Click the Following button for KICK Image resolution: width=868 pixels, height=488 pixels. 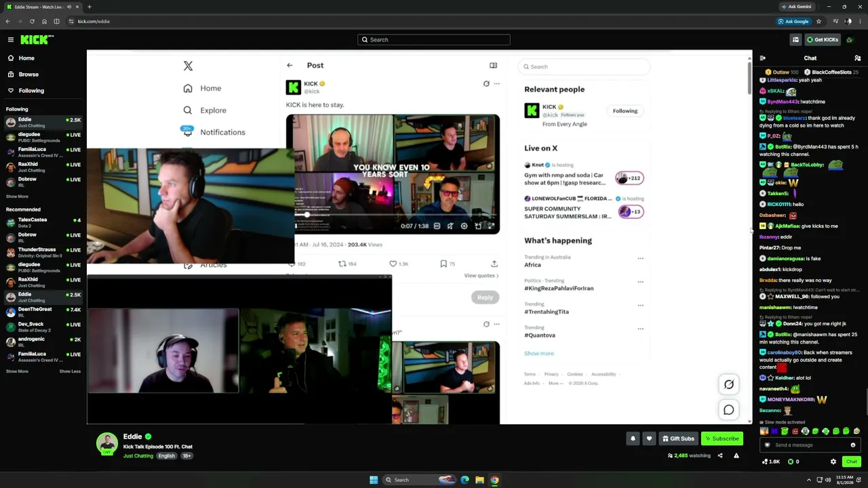pos(625,111)
